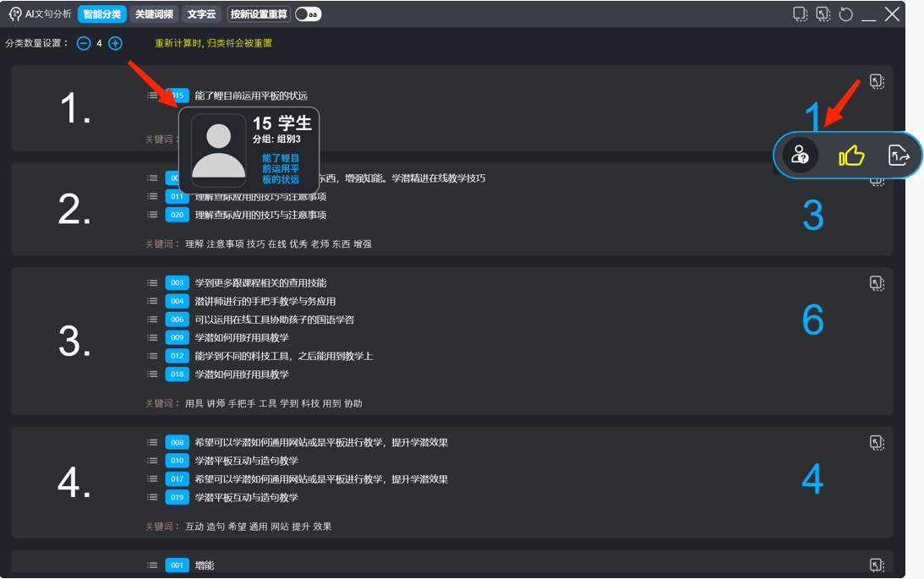
Task: Click the select-region icon in category 3
Action: (x=877, y=283)
